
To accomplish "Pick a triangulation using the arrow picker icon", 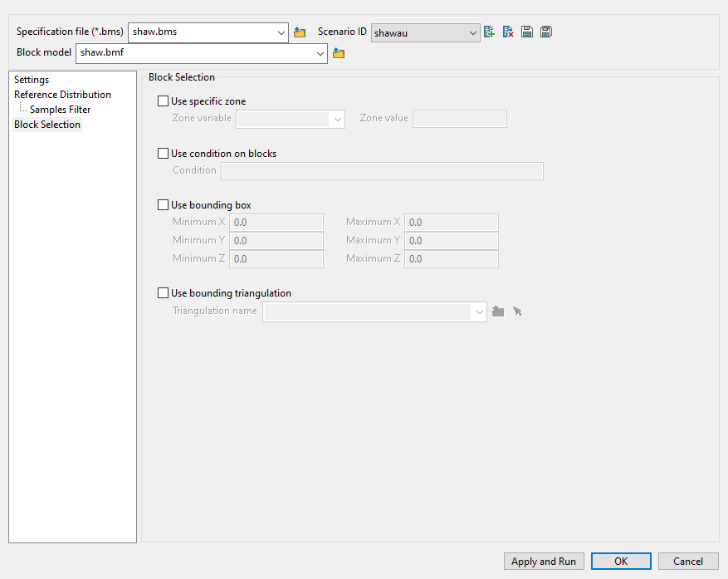I will (516, 311).
